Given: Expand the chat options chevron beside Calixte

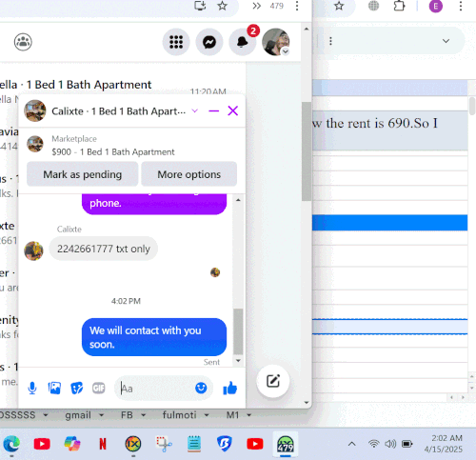Looking at the screenshot, I should [x=195, y=110].
